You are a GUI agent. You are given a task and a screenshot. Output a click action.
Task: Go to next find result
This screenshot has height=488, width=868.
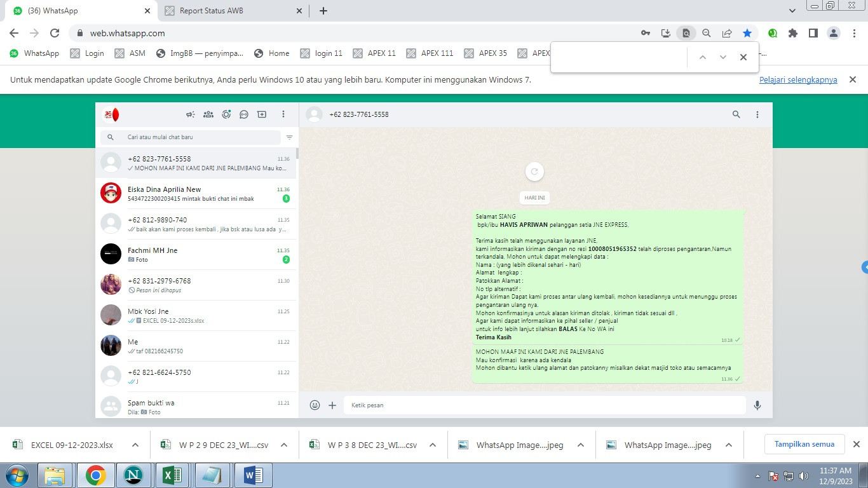(x=722, y=57)
